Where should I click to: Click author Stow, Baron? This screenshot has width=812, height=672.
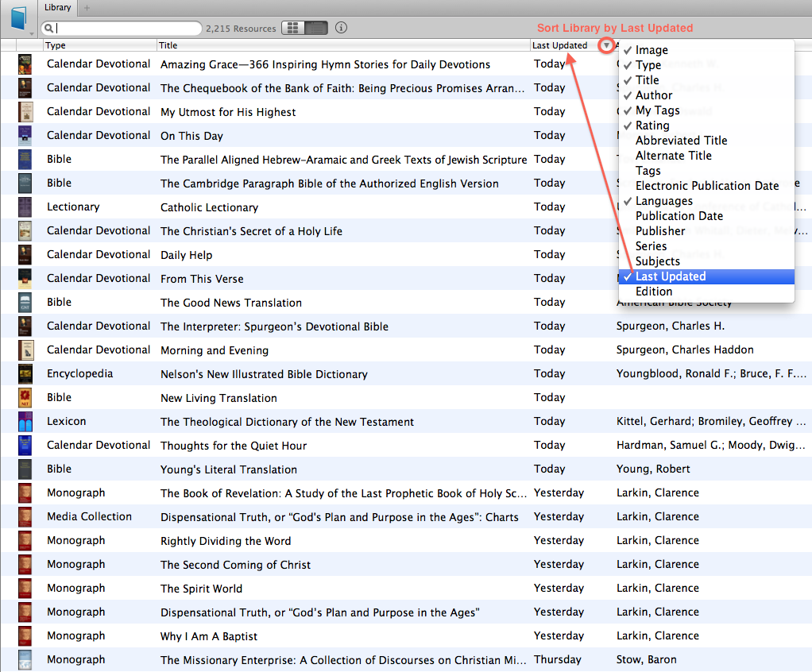pos(646,659)
